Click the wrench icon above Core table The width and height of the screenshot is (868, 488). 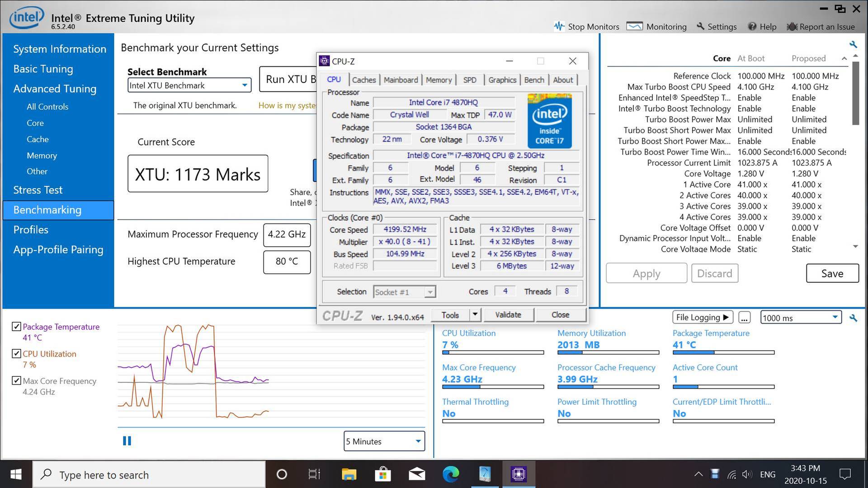pos(853,44)
